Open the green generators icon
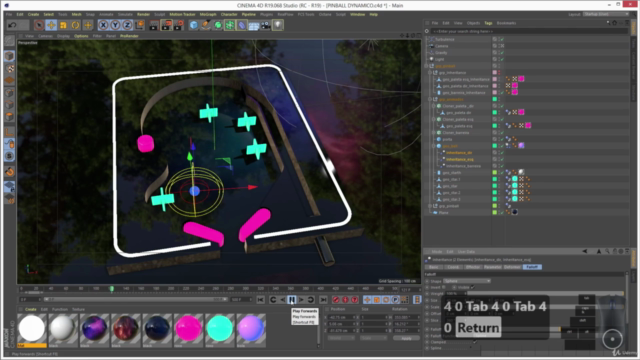 pyautogui.click(x=218, y=25)
